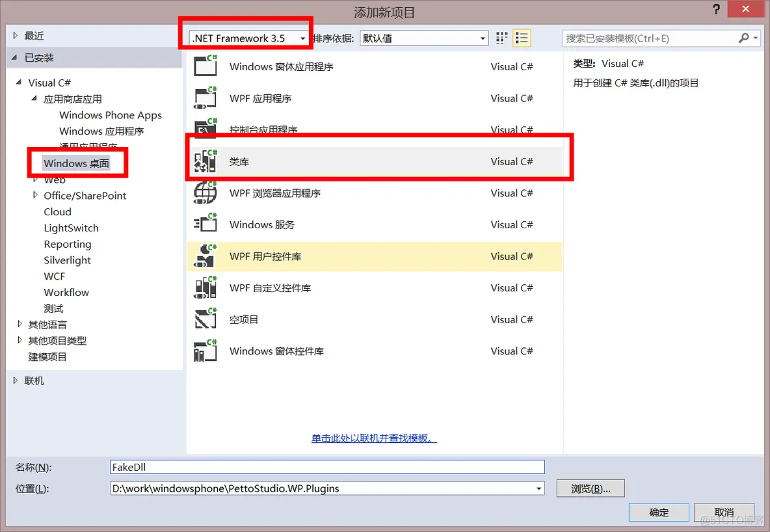Select the LightSwitch category
Image resolution: width=770 pixels, height=532 pixels.
tap(71, 228)
